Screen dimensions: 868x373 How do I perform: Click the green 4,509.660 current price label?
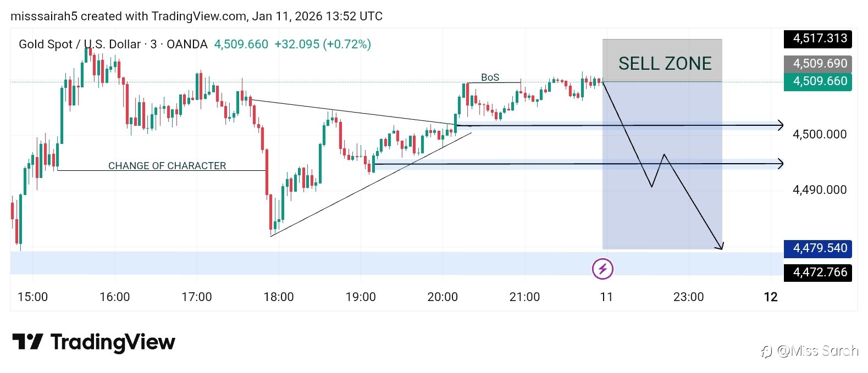pyautogui.click(x=817, y=82)
